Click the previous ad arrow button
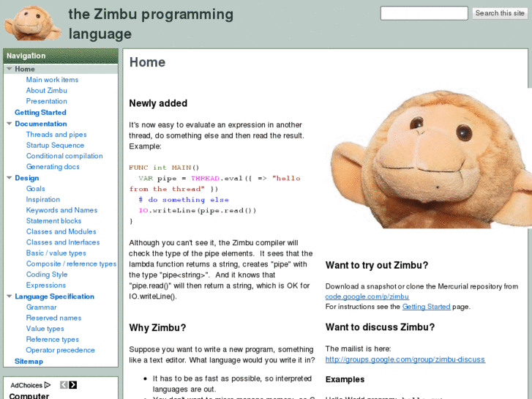Image resolution: width=532 pixels, height=399 pixels. tap(64, 385)
